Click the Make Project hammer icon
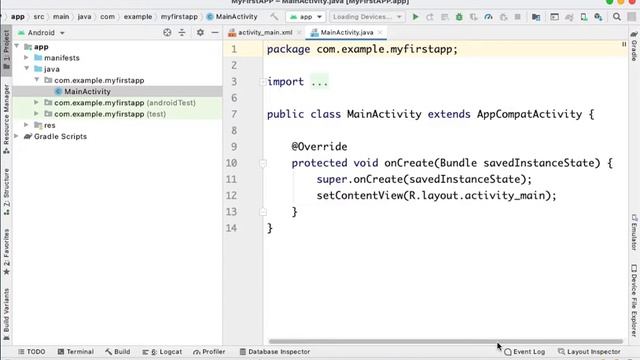Viewport: 640px width, 360px height. (x=274, y=17)
